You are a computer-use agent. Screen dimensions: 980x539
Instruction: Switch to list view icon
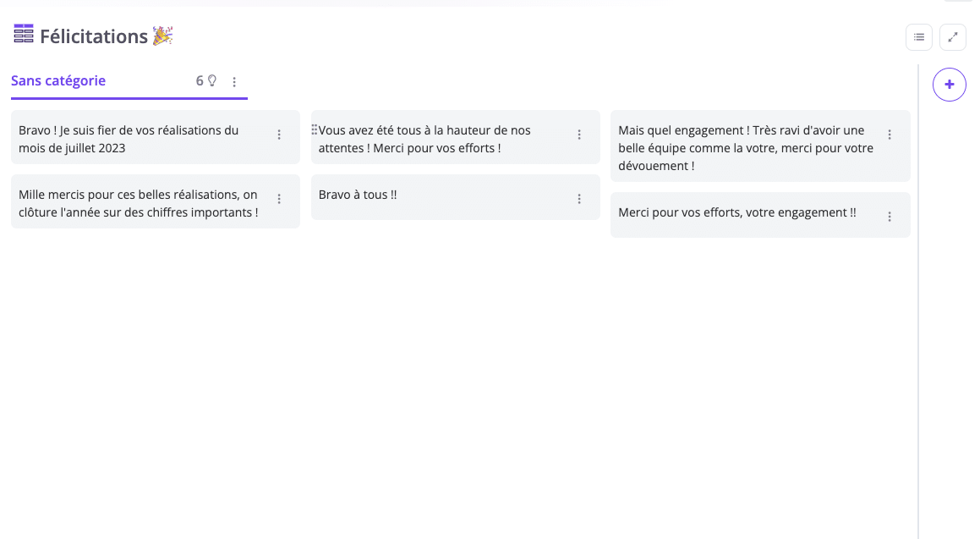point(919,37)
